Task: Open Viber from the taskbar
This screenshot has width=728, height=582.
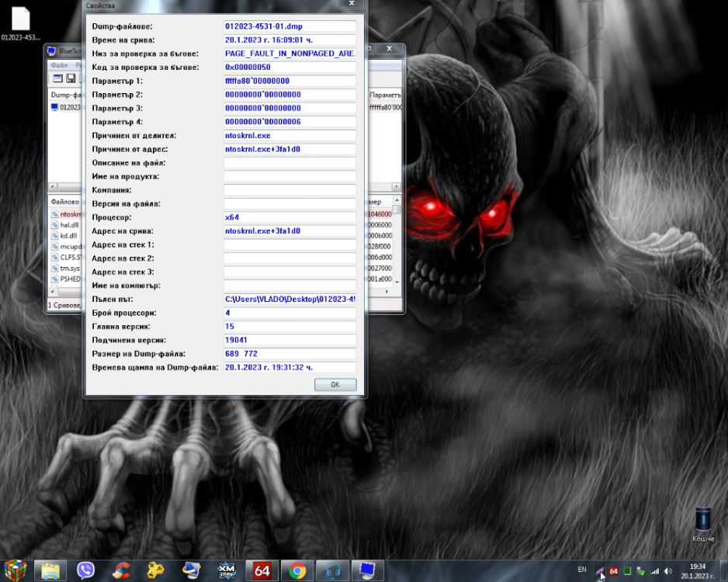Action: point(85,571)
